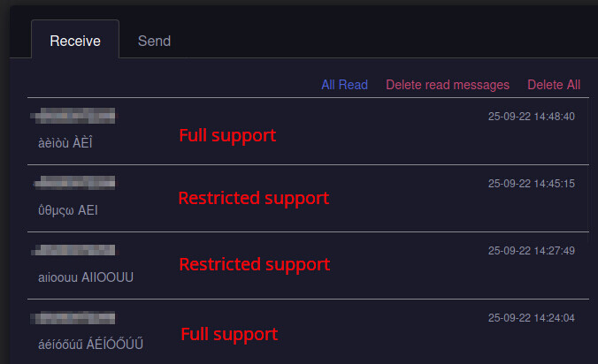Switch to the Receive tab
The height and width of the screenshot is (364, 598).
tap(75, 41)
